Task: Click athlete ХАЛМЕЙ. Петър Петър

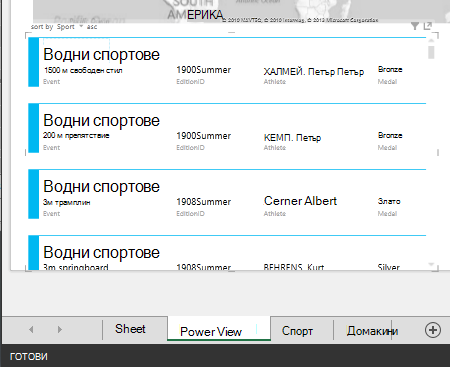Action: [x=314, y=72]
